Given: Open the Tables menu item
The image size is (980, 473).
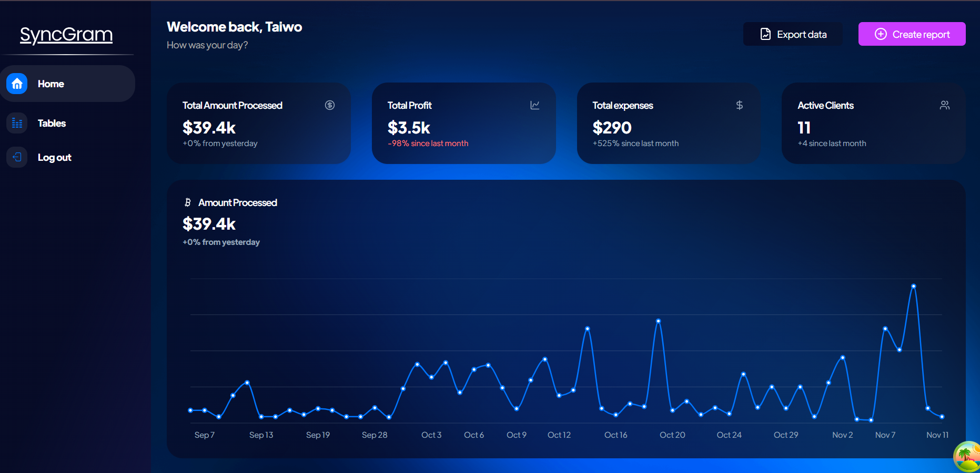Looking at the screenshot, I should (52, 124).
